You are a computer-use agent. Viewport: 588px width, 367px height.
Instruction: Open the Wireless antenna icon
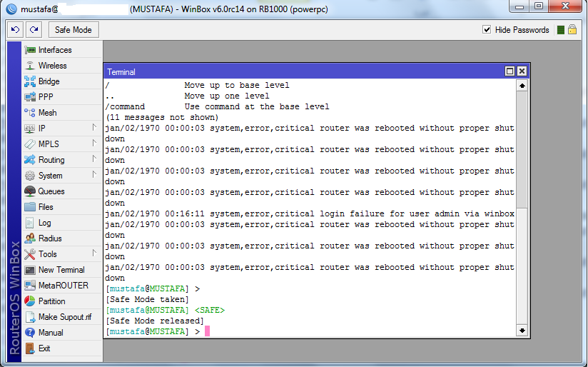coord(30,66)
